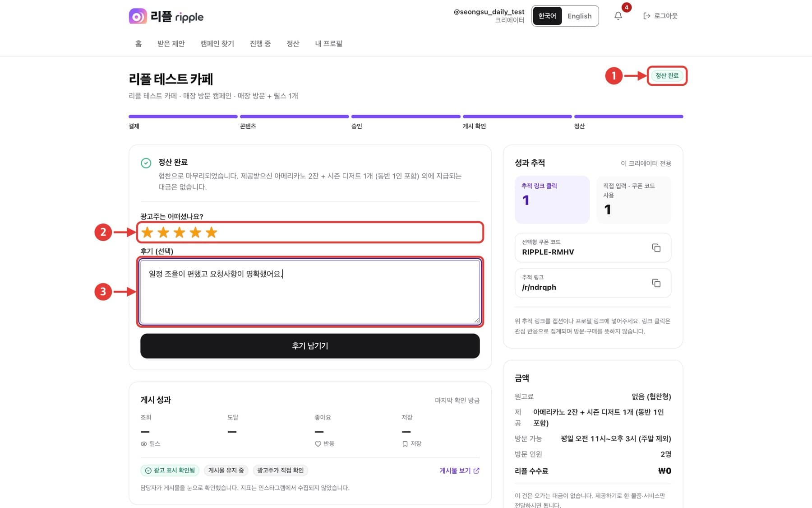The width and height of the screenshot is (812, 508).
Task: Select the fourth rating star
Action: click(195, 233)
